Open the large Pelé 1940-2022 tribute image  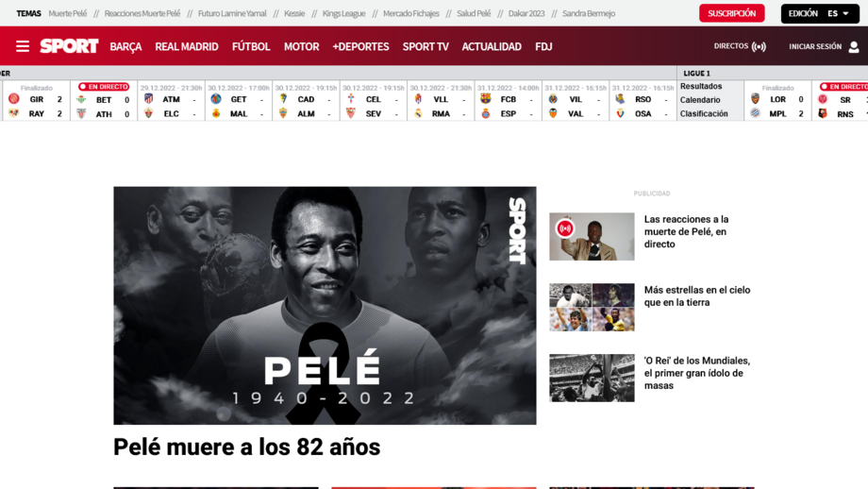(325, 306)
